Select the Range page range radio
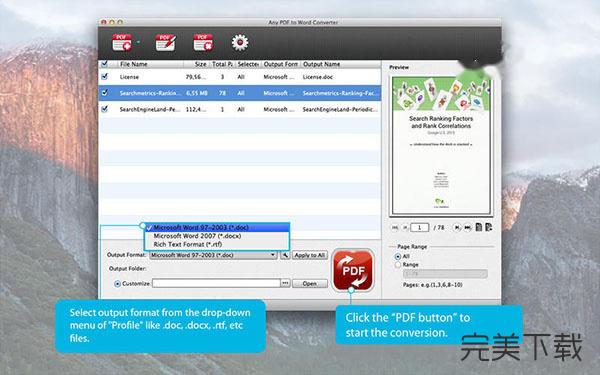The width and height of the screenshot is (600, 375). [398, 264]
